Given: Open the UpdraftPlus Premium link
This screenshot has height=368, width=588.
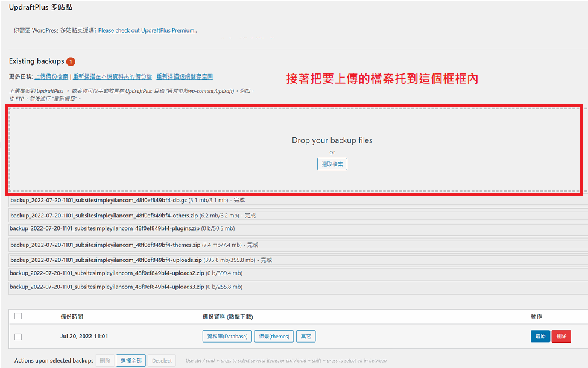Looking at the screenshot, I should [x=147, y=30].
